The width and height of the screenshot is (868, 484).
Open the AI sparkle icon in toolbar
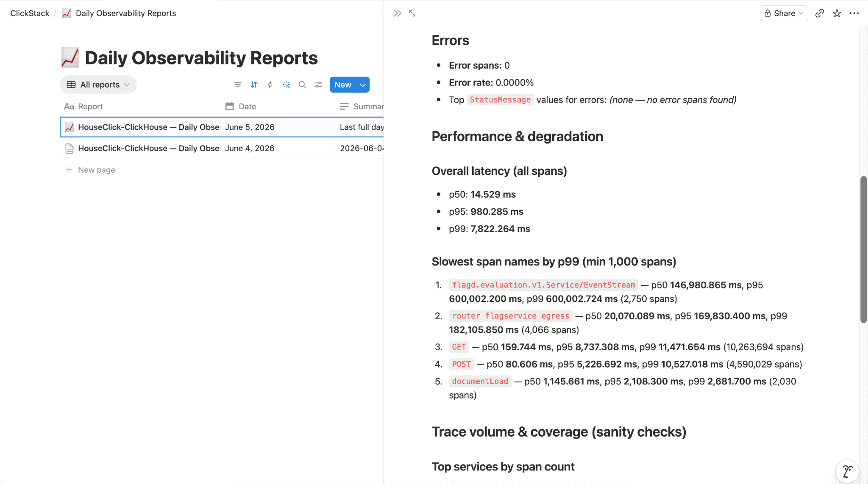coord(287,85)
